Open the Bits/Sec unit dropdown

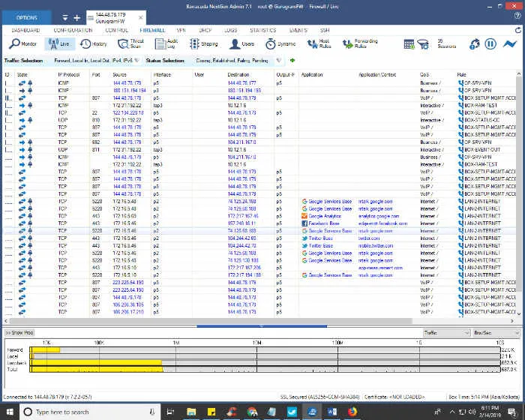click(x=496, y=333)
